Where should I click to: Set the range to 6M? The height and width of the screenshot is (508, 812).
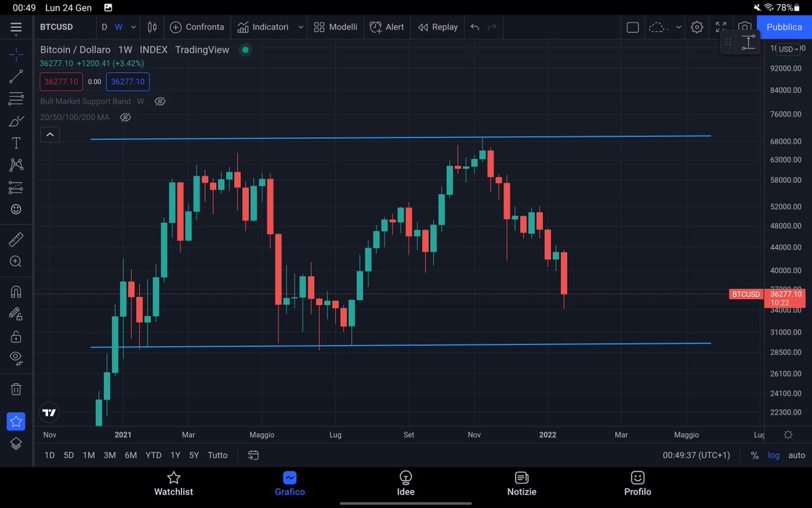pos(131,455)
